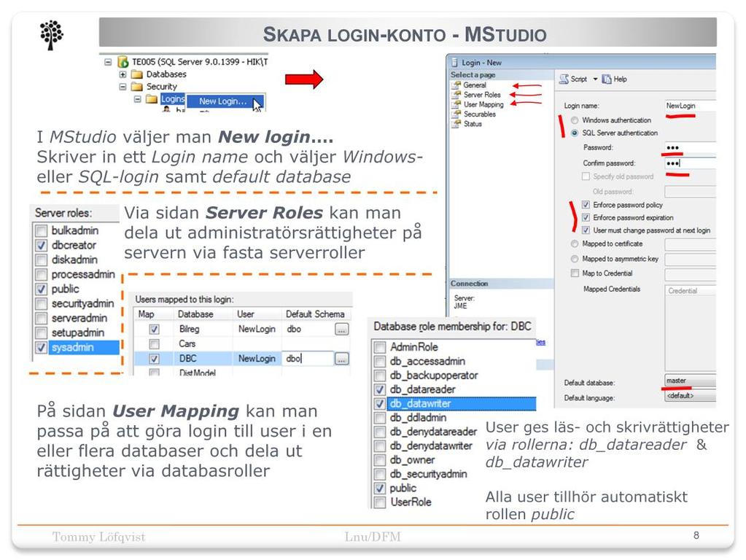Click the Default Schema column header
This screenshot has width=746, height=560.
pyautogui.click(x=315, y=314)
